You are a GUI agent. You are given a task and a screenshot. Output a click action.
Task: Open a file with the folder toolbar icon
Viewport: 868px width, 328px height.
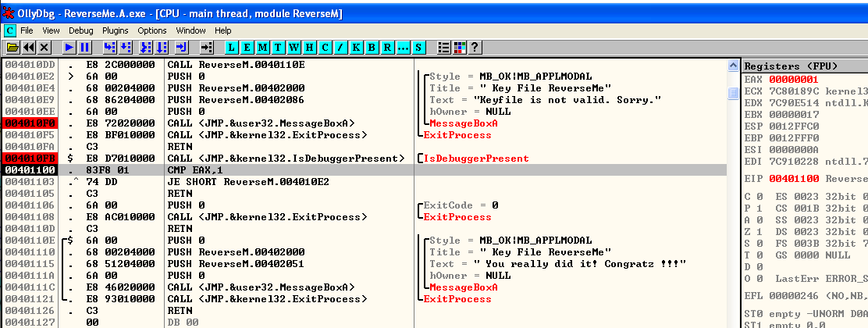12,47
